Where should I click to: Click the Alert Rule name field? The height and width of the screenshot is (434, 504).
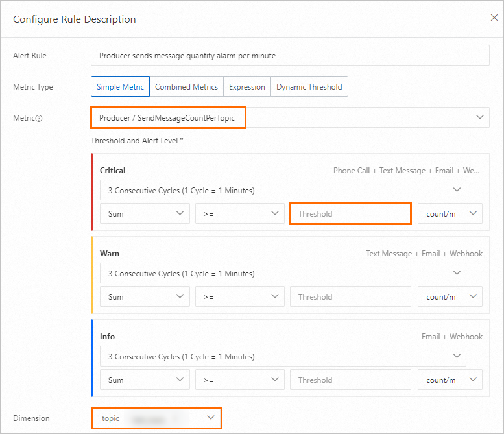[x=290, y=56]
